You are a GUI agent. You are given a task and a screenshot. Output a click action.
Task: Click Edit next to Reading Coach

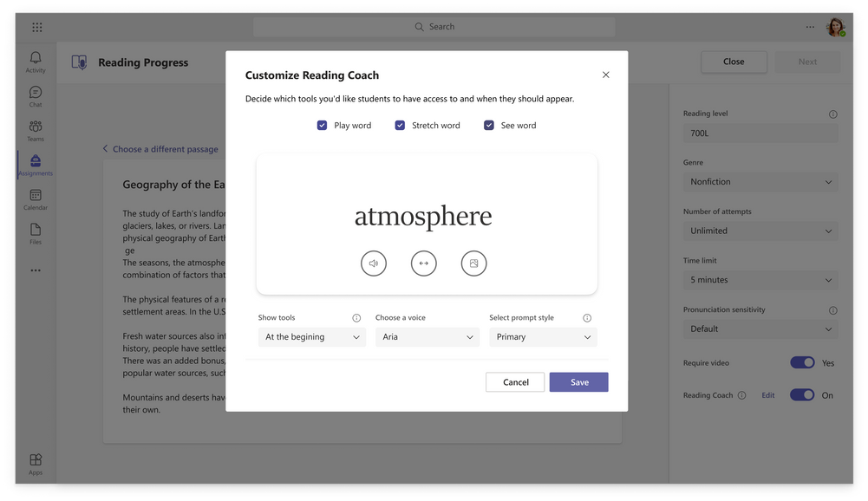pos(767,395)
